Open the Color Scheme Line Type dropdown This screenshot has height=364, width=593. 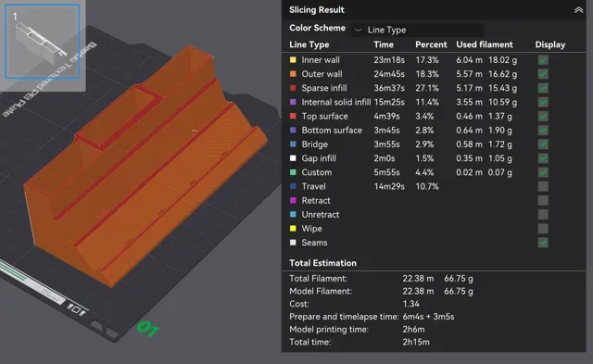click(418, 30)
